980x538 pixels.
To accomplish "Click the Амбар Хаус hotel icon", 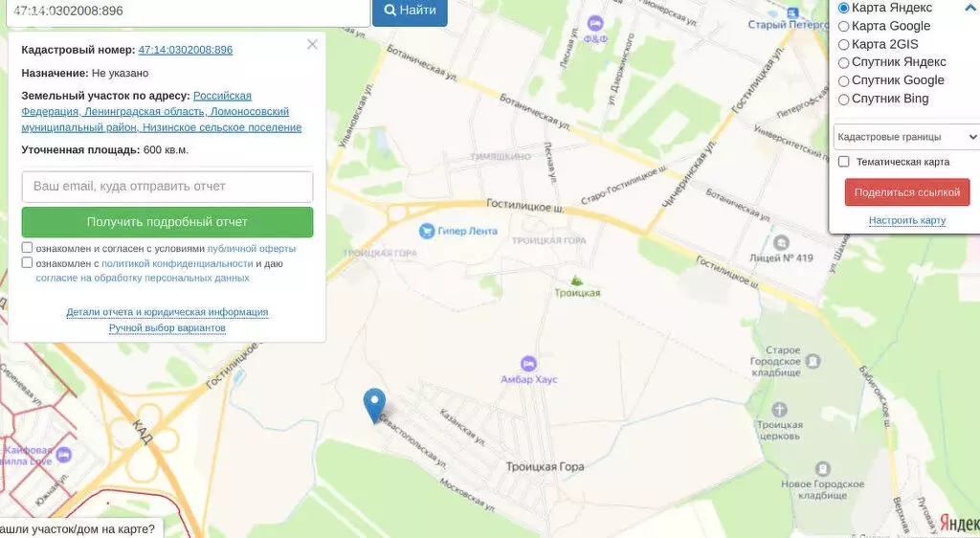I will click(528, 364).
